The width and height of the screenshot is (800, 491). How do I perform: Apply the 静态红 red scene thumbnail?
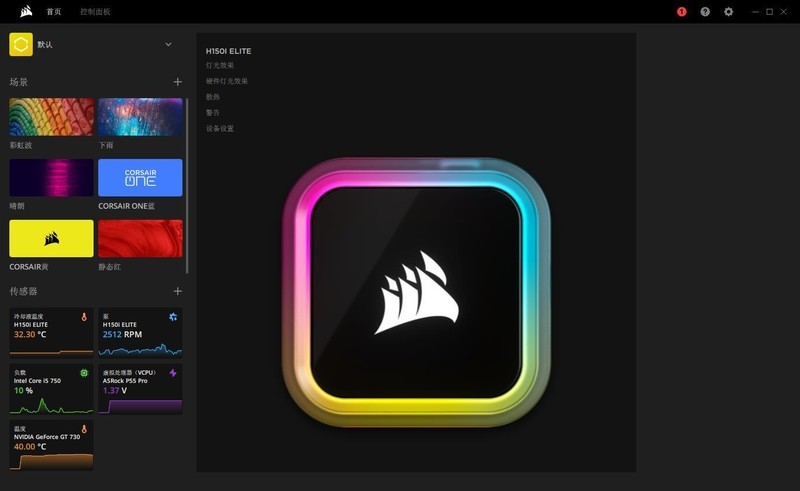(140, 238)
